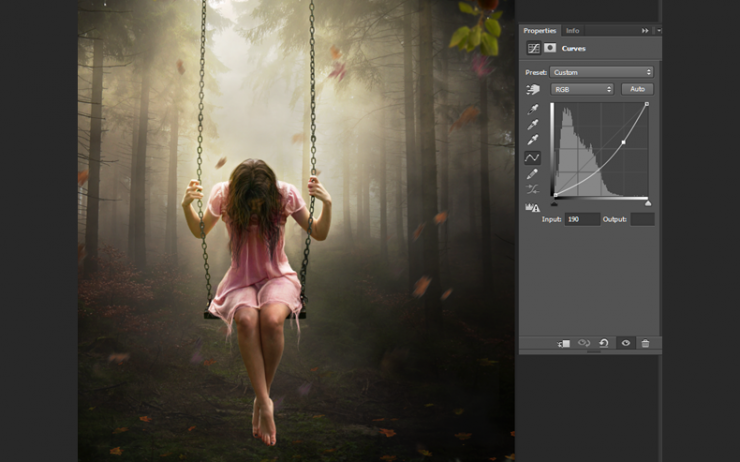Pick the gray point eyedropper
740x462 pixels.
click(533, 124)
